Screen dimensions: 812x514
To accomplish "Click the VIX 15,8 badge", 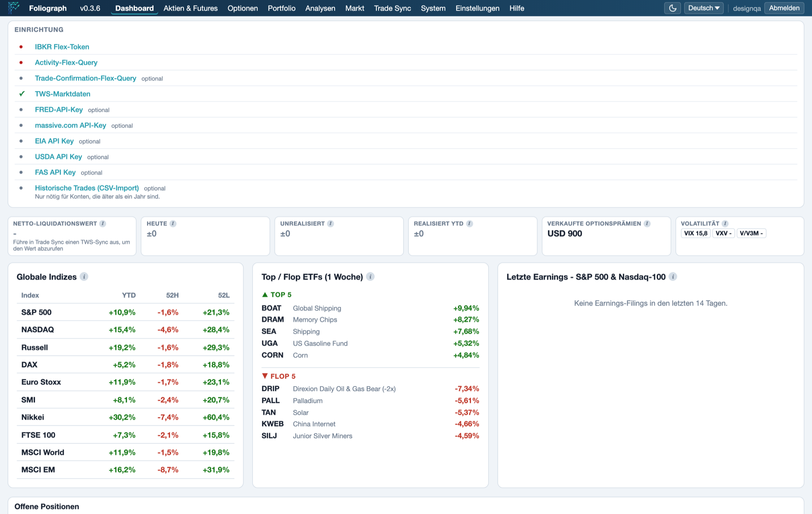I will [x=695, y=233].
